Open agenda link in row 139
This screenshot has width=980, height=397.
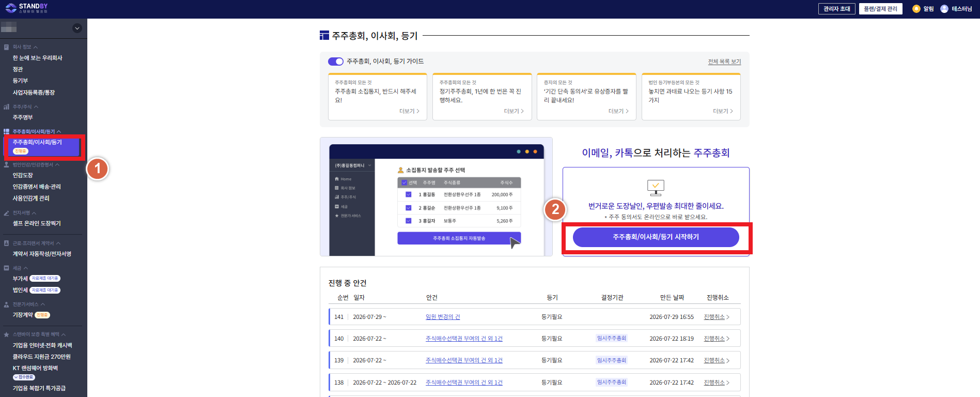[464, 360]
